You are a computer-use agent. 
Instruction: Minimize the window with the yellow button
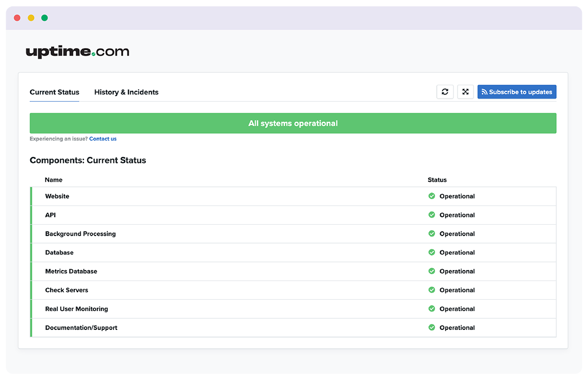[x=31, y=17]
